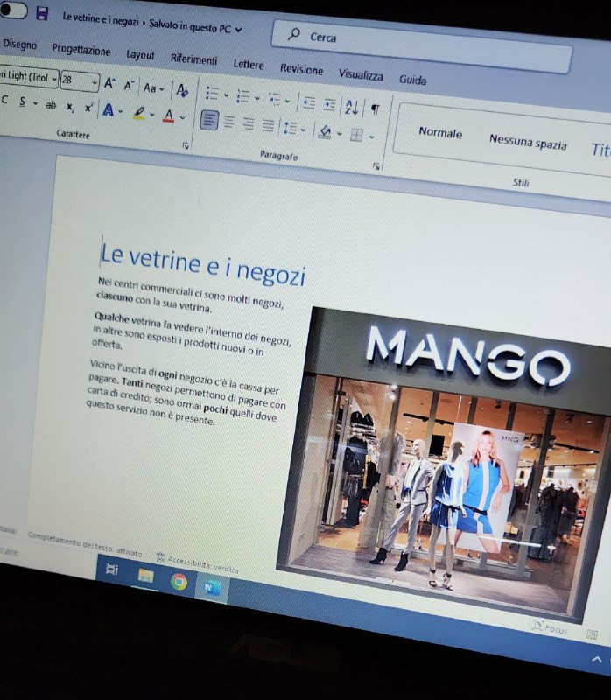Open the font size dropdown
The width and height of the screenshot is (611, 700).
94,82
